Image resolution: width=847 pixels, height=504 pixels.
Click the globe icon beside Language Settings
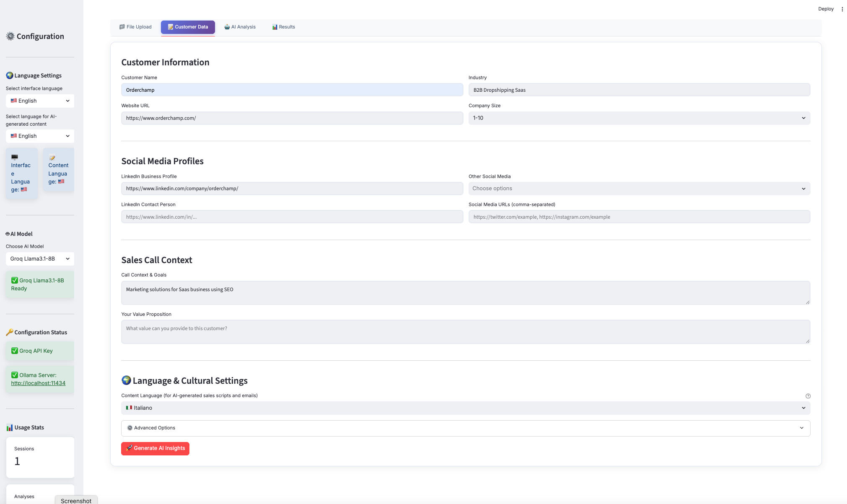point(9,75)
